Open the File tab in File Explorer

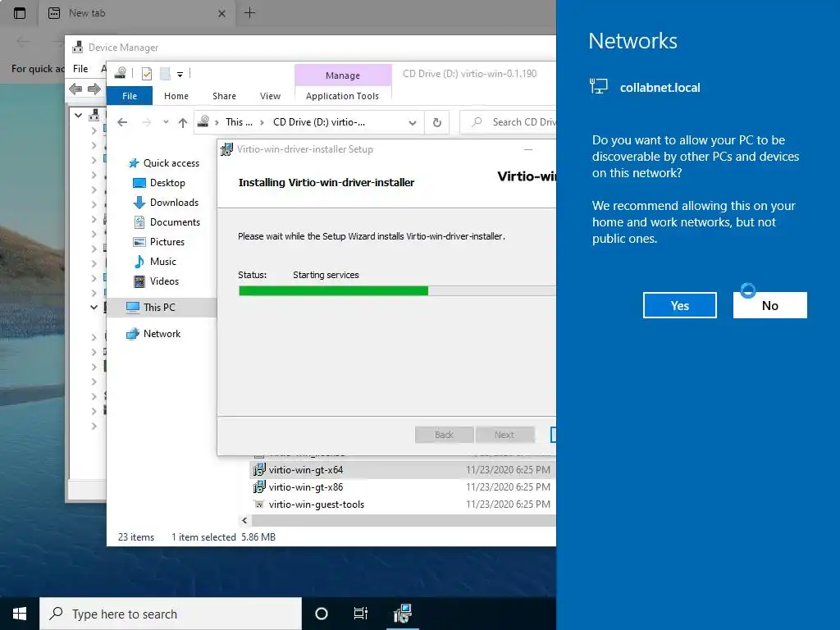[130, 96]
